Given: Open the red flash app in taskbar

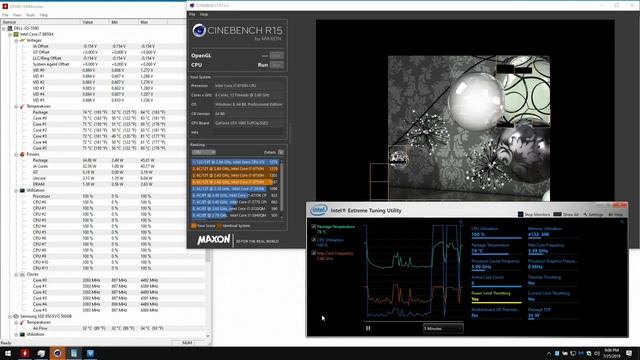Looking at the screenshot, I should pos(24,353).
